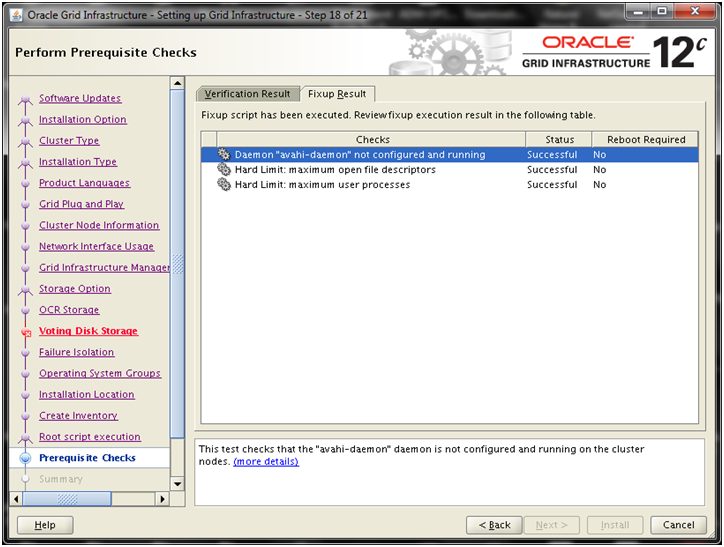
Task: Click the Back button
Action: 494,525
